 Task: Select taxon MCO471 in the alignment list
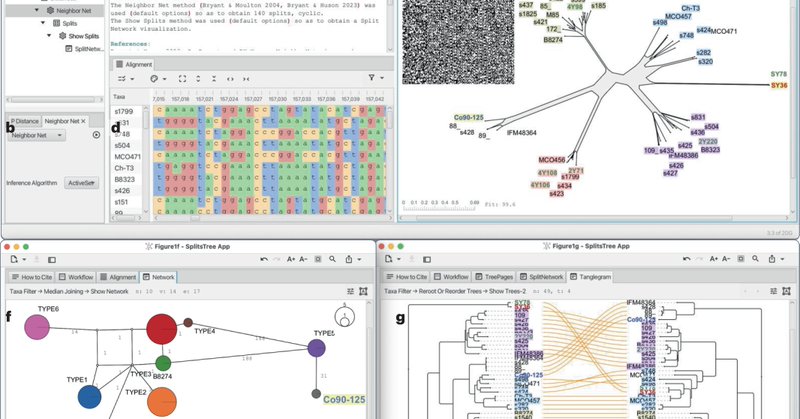(x=128, y=157)
